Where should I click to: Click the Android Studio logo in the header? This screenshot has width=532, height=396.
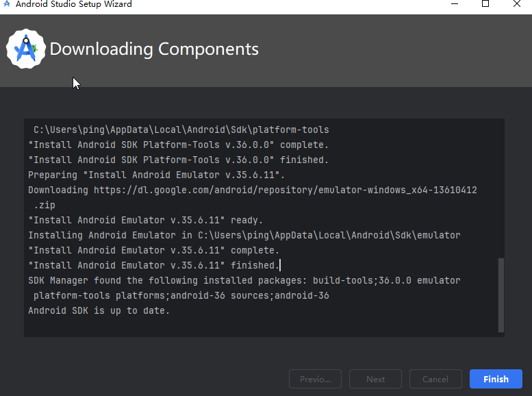[x=26, y=49]
